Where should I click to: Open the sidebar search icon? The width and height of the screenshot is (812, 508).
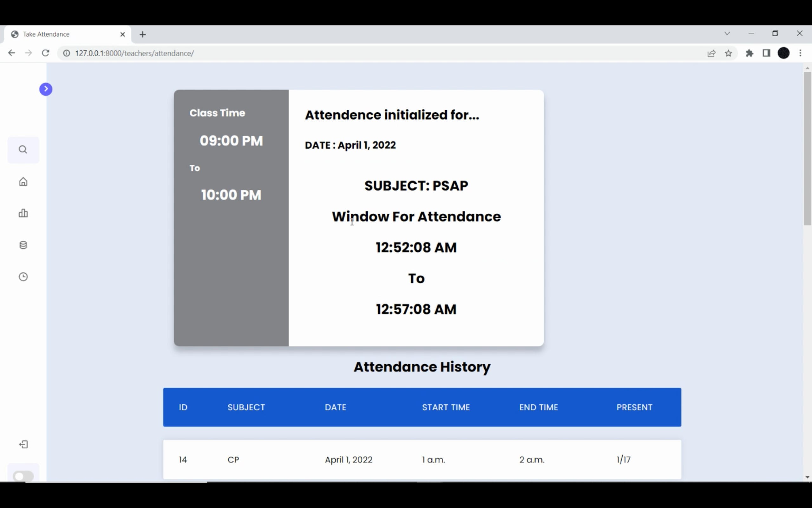pos(23,150)
